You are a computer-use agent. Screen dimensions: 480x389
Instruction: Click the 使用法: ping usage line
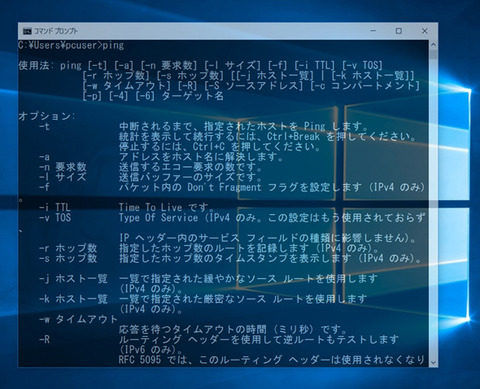click(200, 65)
